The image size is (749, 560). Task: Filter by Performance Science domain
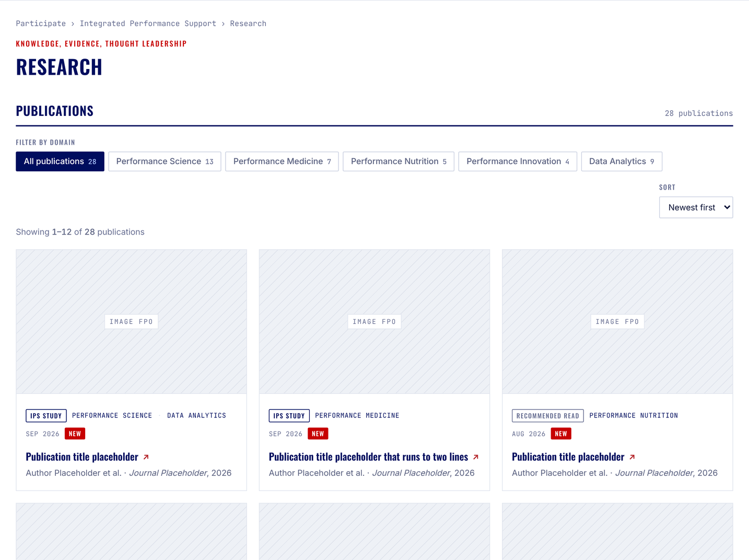[x=165, y=161]
